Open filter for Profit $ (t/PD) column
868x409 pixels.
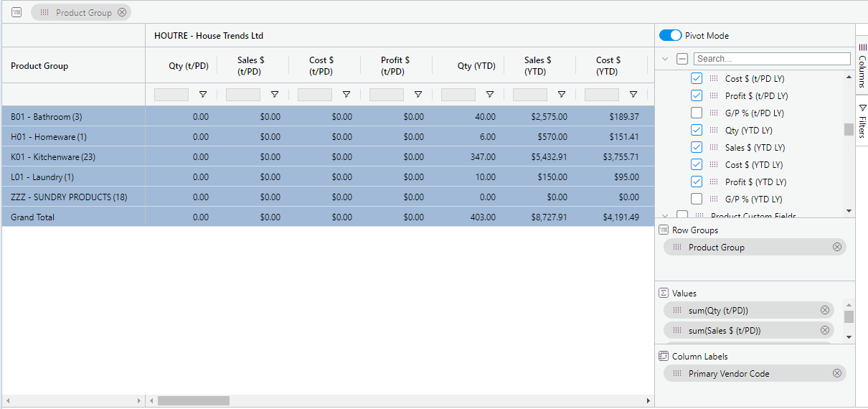coord(418,95)
